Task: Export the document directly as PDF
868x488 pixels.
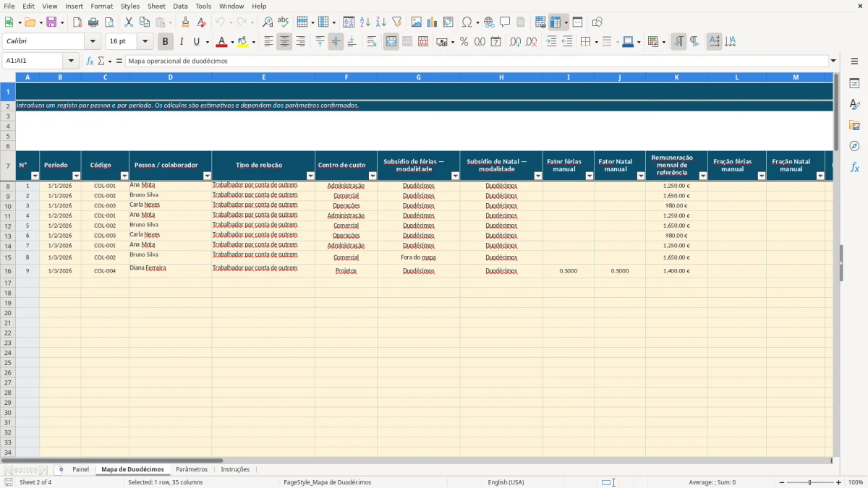Action: click(x=77, y=22)
